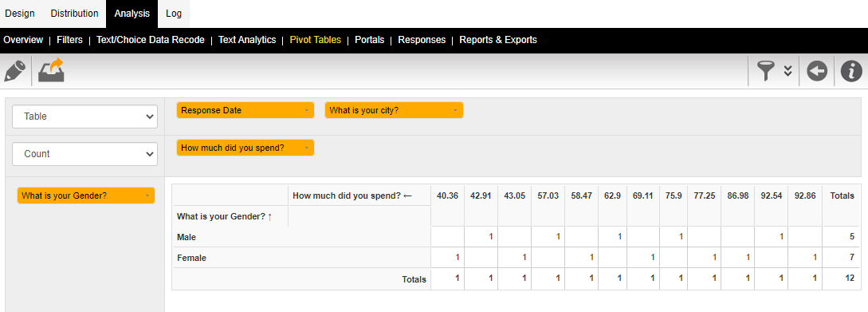The image size is (868, 312).
Task: Click the pencil edit icon
Action: pyautogui.click(x=14, y=72)
